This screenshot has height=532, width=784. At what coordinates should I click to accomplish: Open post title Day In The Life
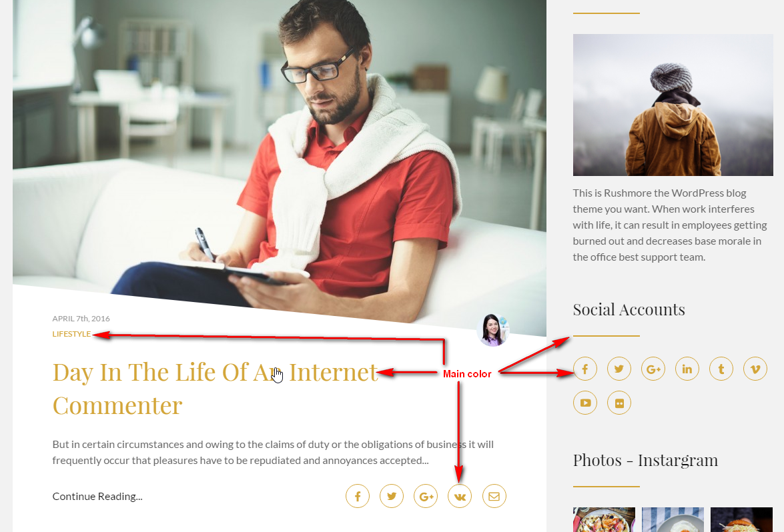pos(215,389)
